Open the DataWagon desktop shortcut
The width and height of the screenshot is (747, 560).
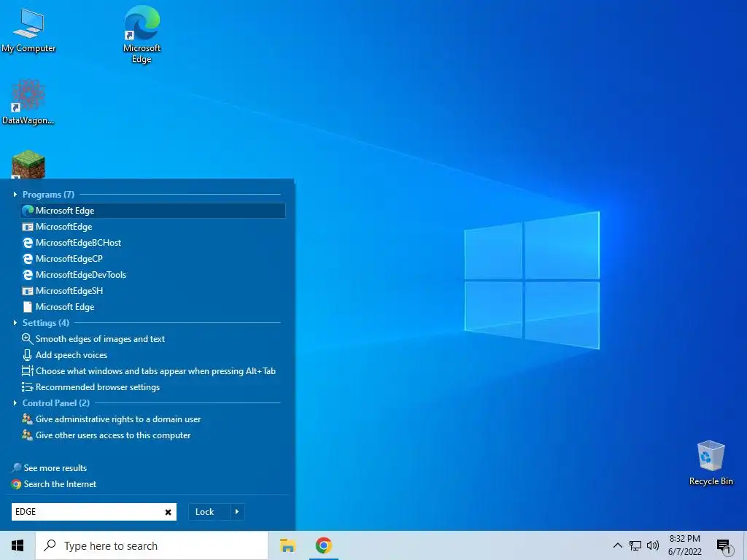(x=28, y=102)
